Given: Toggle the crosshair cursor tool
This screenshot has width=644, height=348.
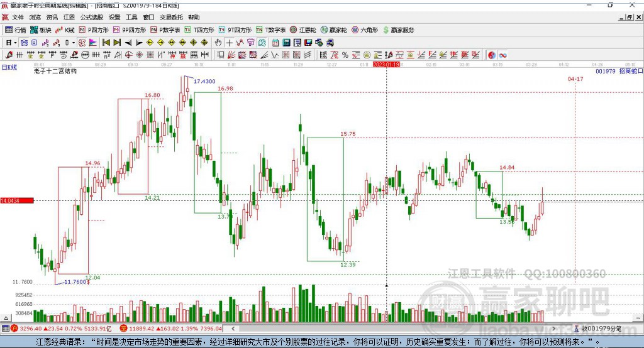Looking at the screenshot, I should click(229, 43).
